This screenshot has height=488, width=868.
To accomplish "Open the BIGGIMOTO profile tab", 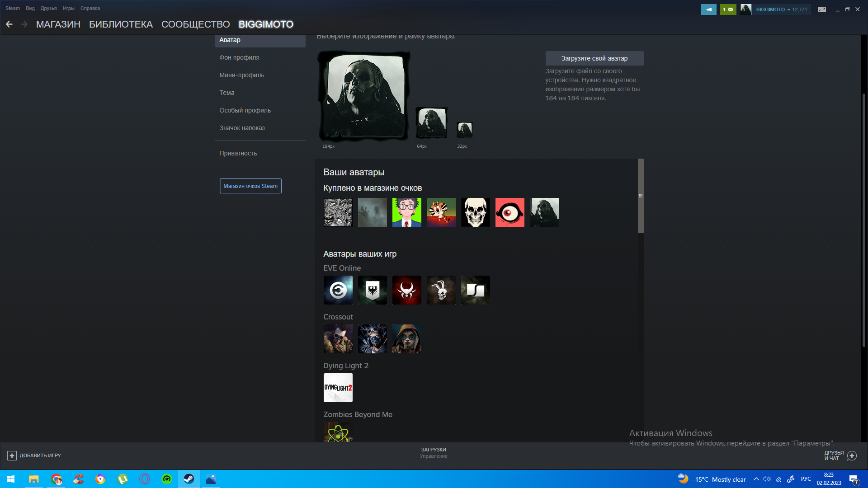I will [266, 24].
